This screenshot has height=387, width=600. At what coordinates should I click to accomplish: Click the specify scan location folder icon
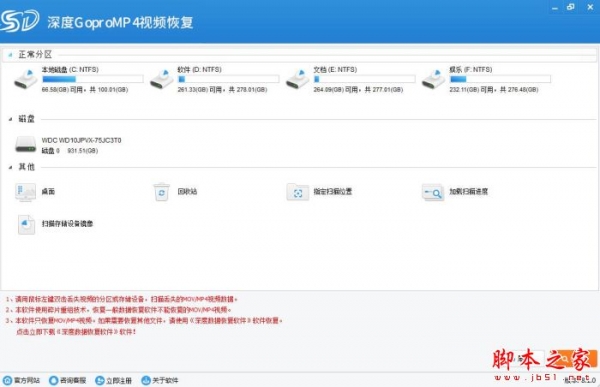tap(298, 192)
